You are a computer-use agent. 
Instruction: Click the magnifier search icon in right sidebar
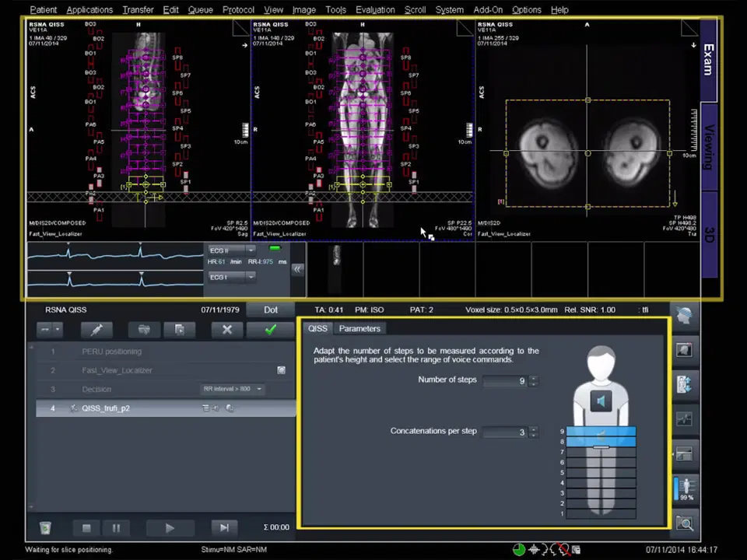click(x=685, y=524)
